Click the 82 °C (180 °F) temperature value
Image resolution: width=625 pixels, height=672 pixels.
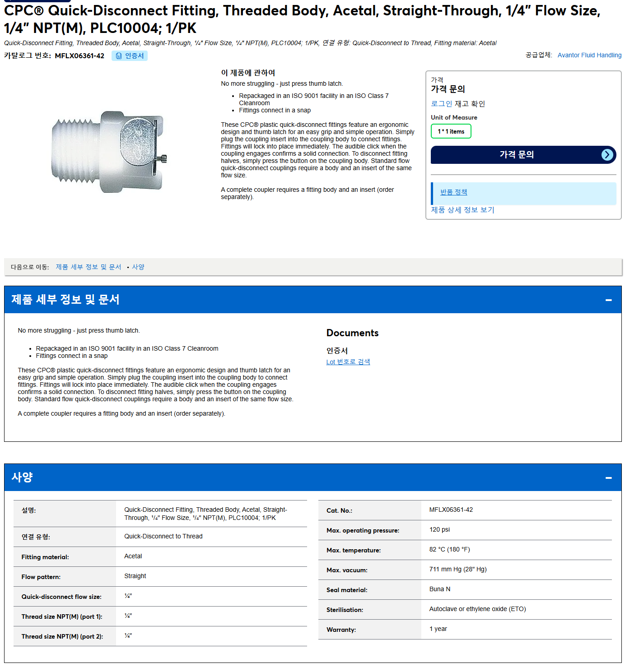click(x=449, y=549)
